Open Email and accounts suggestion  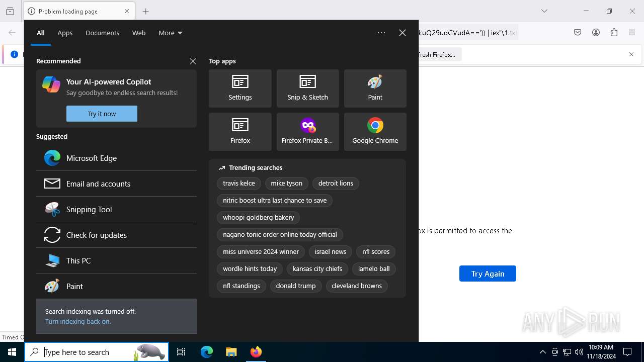point(116,184)
